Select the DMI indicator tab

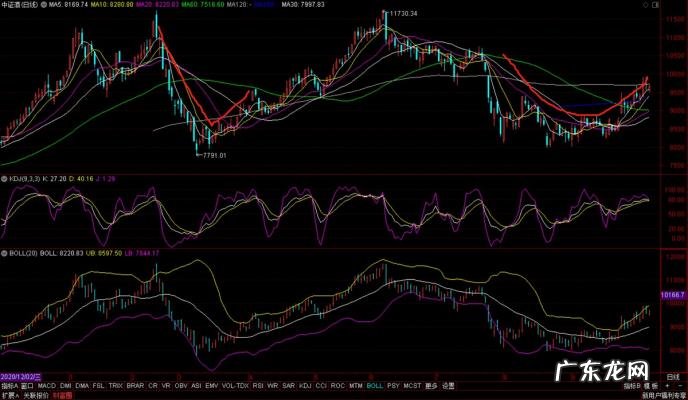[65, 385]
